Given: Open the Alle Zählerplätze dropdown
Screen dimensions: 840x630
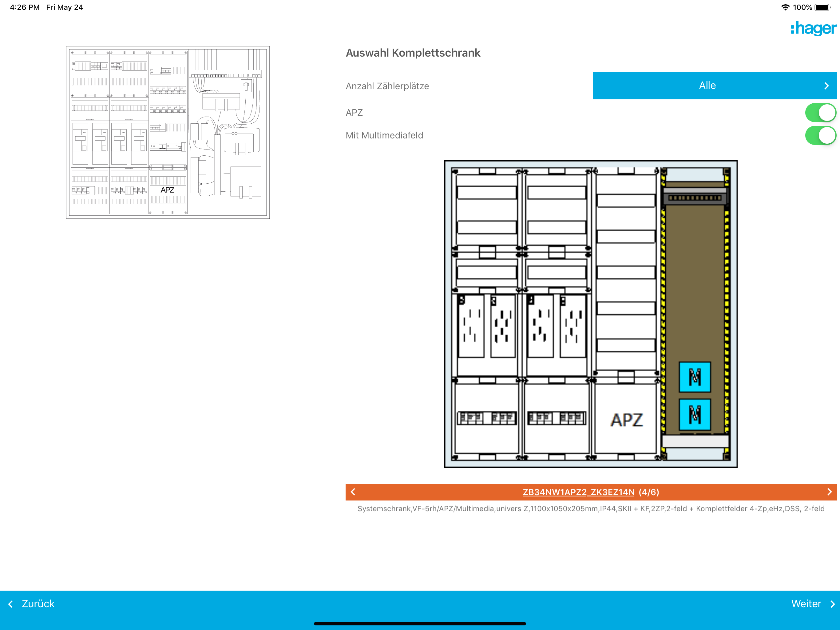Looking at the screenshot, I should click(x=715, y=86).
